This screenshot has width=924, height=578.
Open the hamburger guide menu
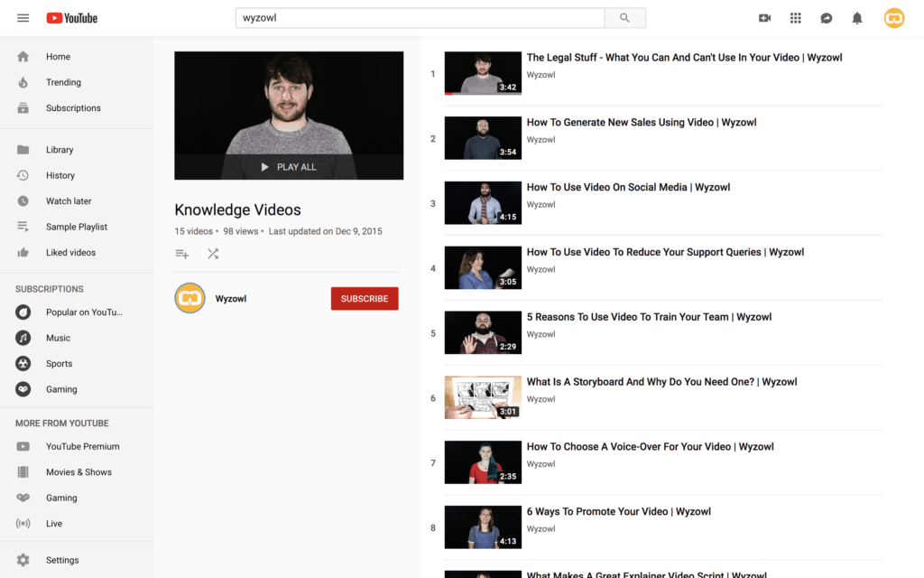click(x=23, y=18)
